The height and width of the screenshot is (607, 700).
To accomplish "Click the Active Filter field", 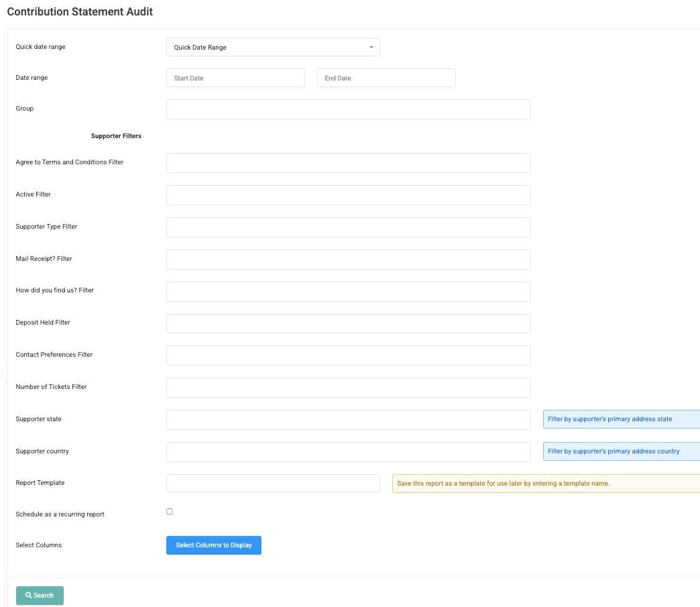I will pos(348,195).
